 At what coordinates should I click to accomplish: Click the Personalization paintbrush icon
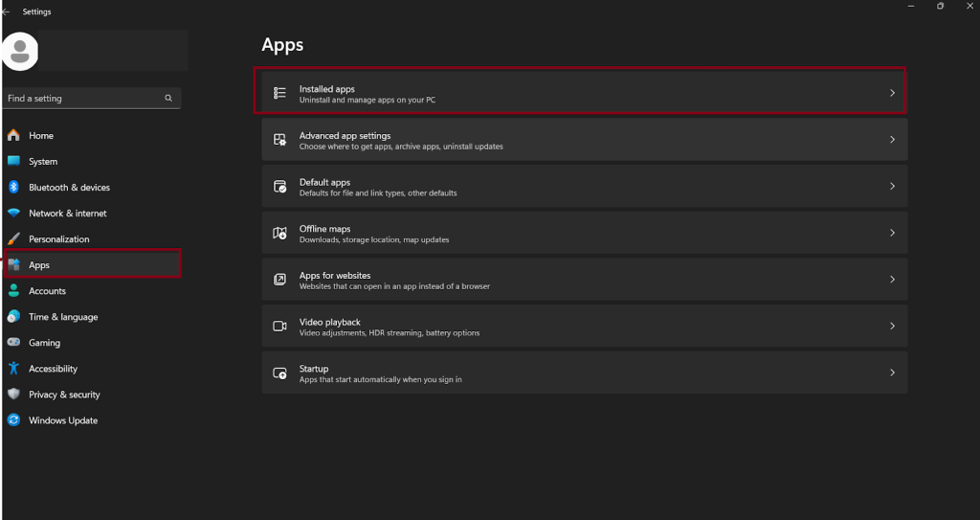(x=13, y=239)
